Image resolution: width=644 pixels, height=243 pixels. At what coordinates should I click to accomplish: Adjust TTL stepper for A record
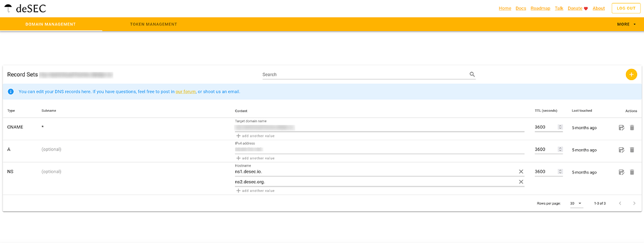(x=560, y=149)
